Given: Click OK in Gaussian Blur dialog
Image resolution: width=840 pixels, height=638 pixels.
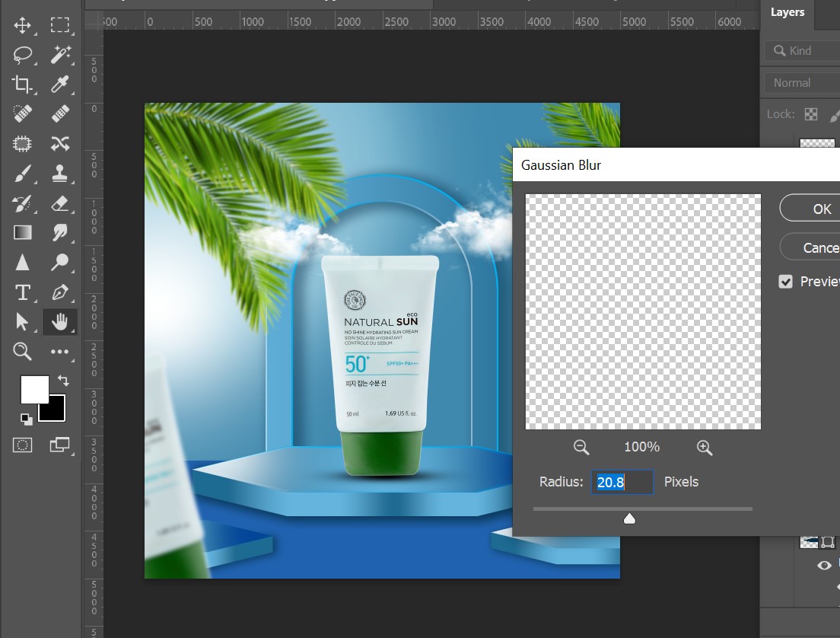Looking at the screenshot, I should click(x=810, y=209).
